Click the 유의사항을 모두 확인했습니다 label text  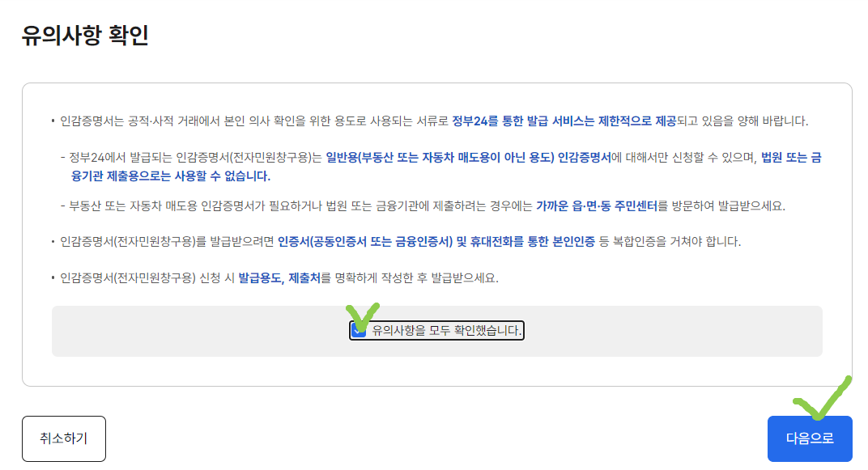point(446,331)
